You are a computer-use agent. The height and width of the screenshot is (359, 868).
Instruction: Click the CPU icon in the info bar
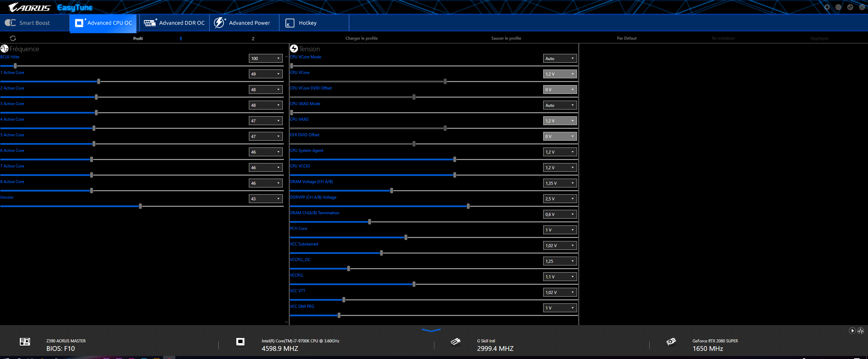pyautogui.click(x=240, y=342)
